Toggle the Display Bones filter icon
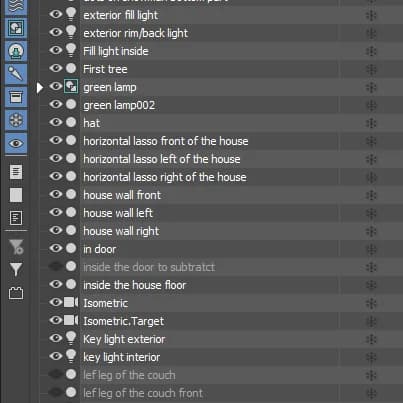Viewport: 403px width, 403px height. [16, 74]
